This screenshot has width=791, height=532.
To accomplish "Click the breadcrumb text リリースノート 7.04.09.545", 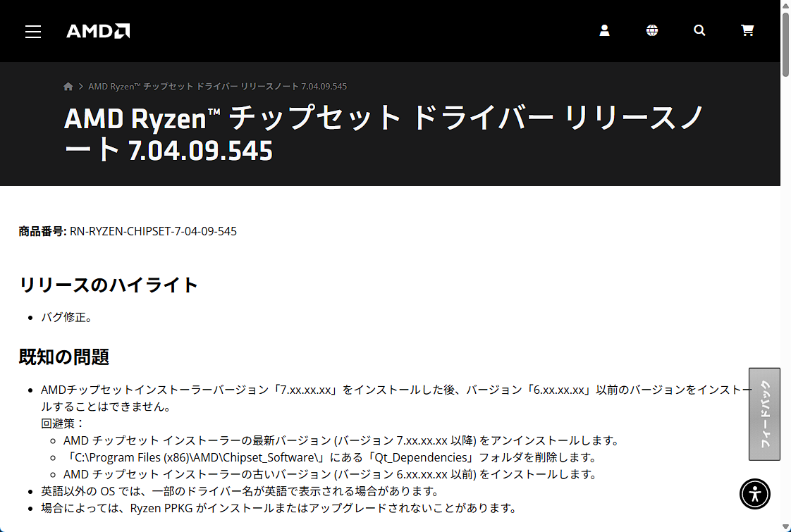I will [x=293, y=86].
